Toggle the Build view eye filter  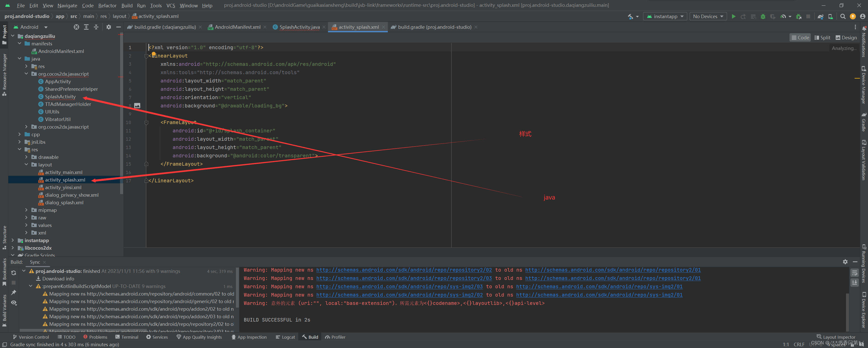click(x=13, y=303)
